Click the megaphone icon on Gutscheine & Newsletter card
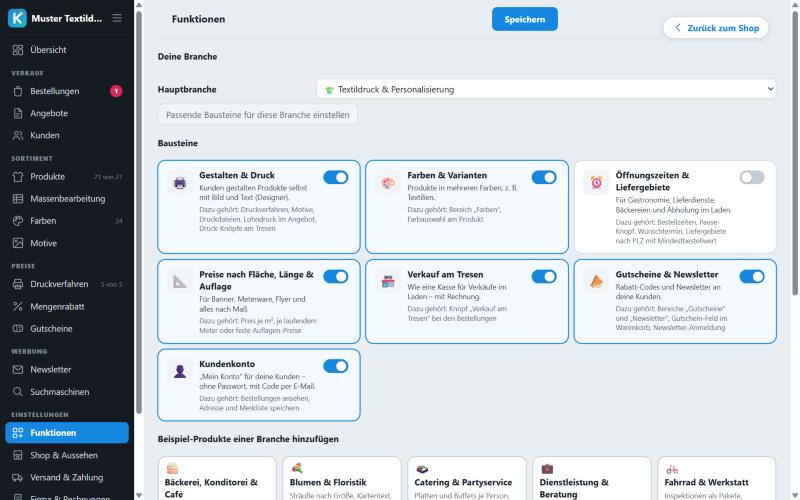Image resolution: width=800 pixels, height=500 pixels. tap(596, 282)
